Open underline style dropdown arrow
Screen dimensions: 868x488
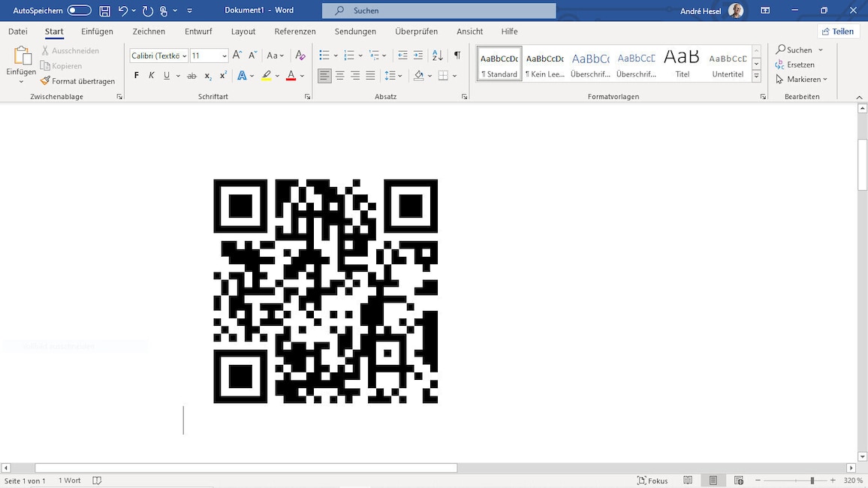pyautogui.click(x=178, y=76)
